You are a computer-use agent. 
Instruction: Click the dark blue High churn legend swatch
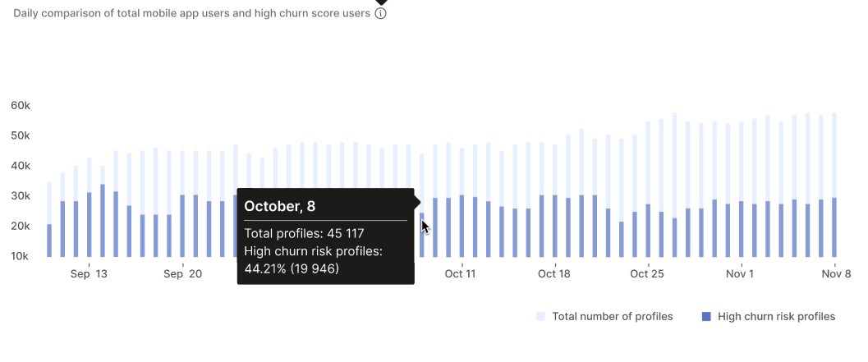tap(706, 317)
